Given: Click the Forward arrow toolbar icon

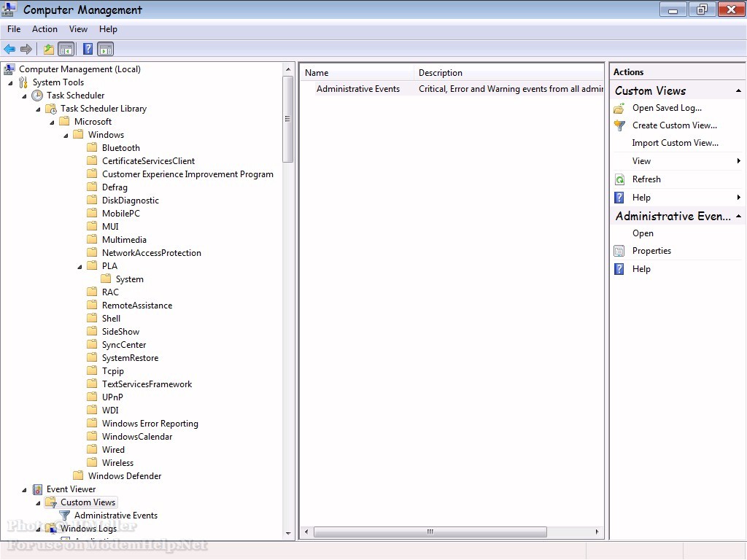Looking at the screenshot, I should 26,49.
